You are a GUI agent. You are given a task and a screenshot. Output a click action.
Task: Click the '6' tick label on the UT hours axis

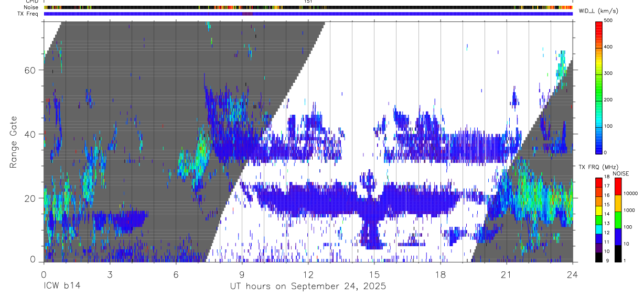tap(176, 274)
